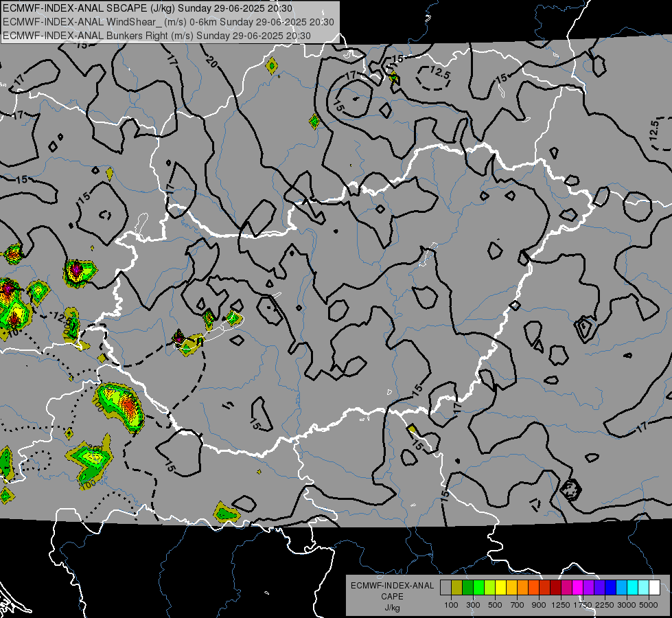This screenshot has height=618, width=672.
Task: Click the 300 legend scale value
Action: [473, 605]
